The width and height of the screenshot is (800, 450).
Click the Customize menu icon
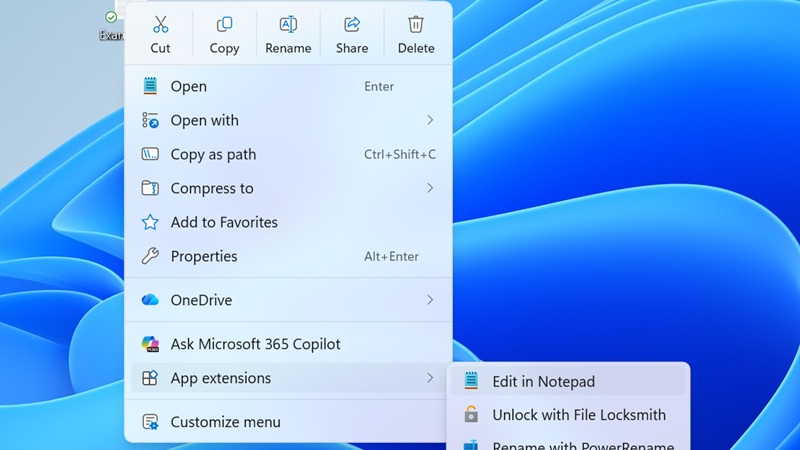[150, 422]
